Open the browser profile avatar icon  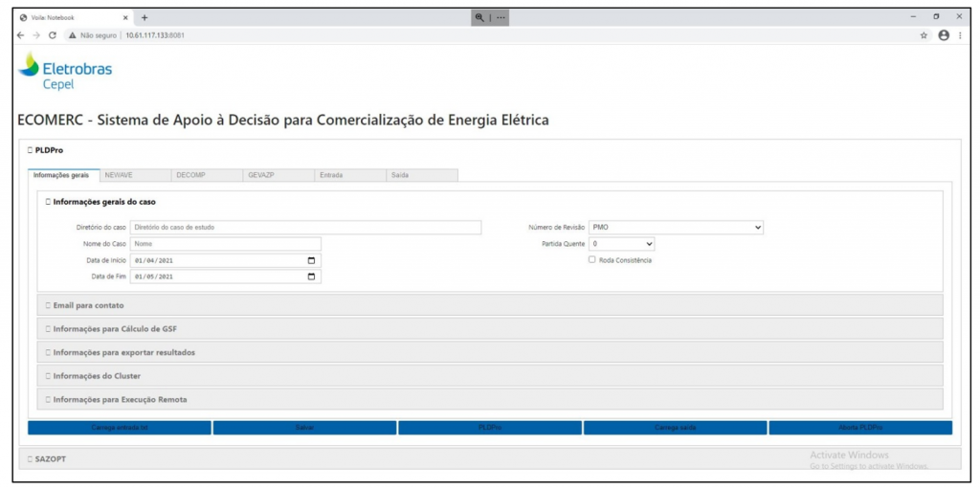944,35
